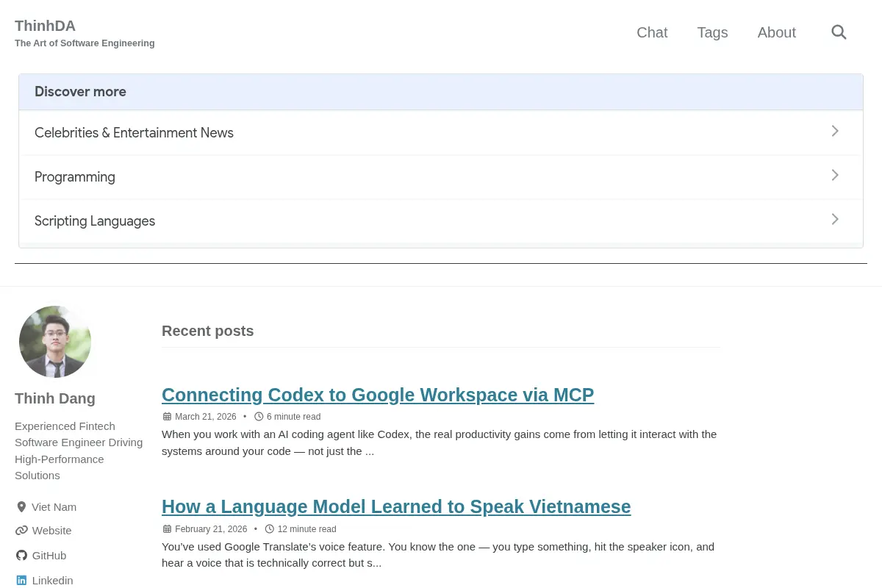Screen dimensions: 882x588
Task: Click the Viet Nam location pin icon
Action: coord(21,507)
